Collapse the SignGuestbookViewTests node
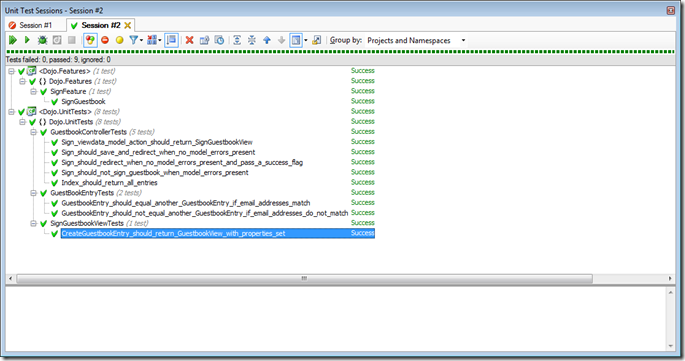Screen dimensions: 685x361 pyautogui.click(x=33, y=223)
